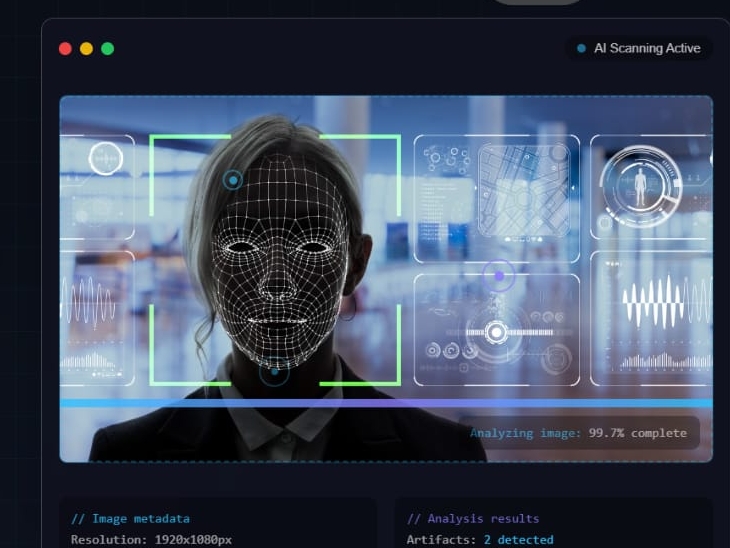Select the Image metadata section header

pyautogui.click(x=130, y=519)
